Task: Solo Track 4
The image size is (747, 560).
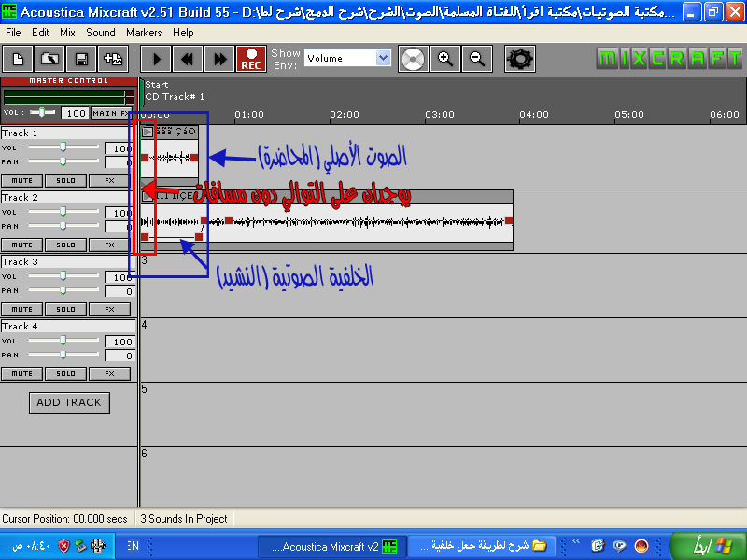Action: coord(65,374)
